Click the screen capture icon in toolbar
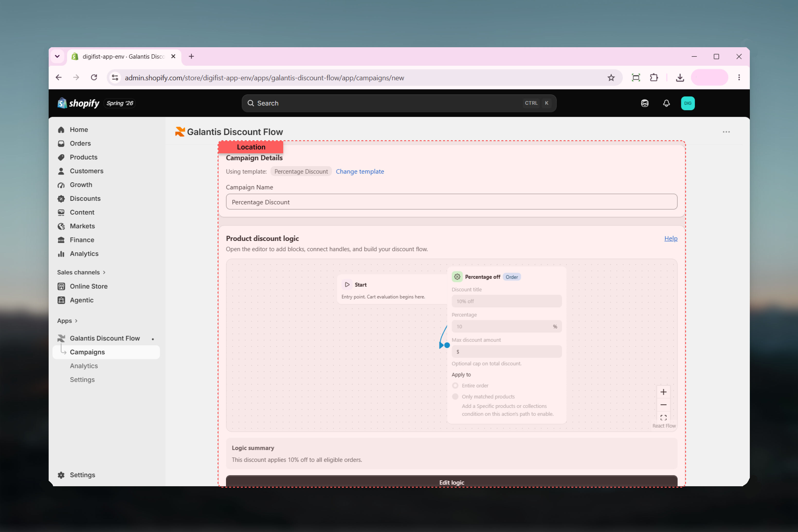The width and height of the screenshot is (798, 532). pos(636,78)
